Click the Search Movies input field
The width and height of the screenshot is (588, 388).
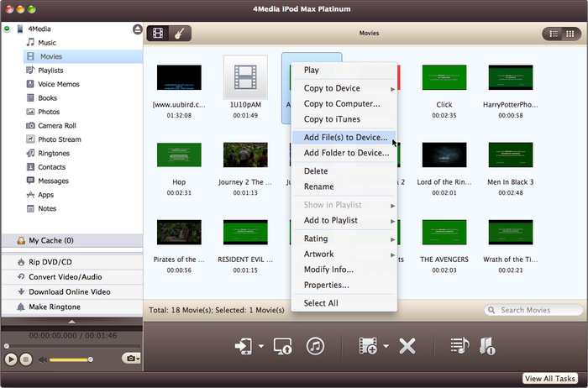point(536,310)
